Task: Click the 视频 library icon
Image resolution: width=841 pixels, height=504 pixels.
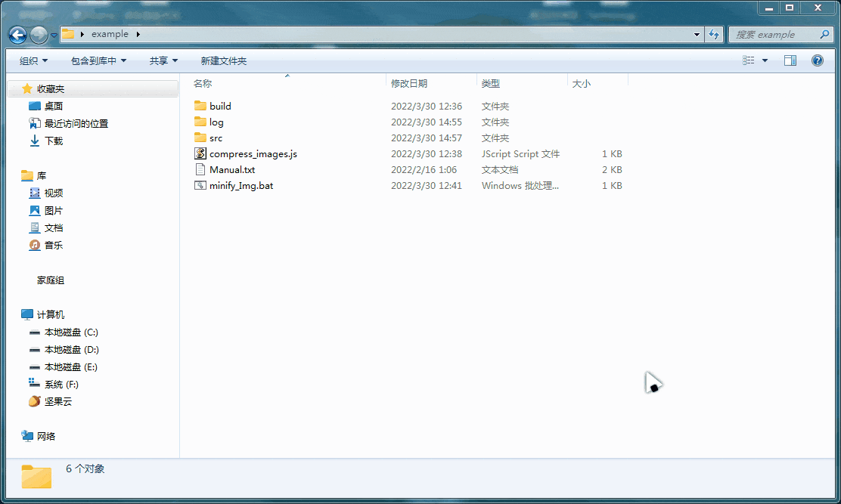Action: [x=34, y=193]
